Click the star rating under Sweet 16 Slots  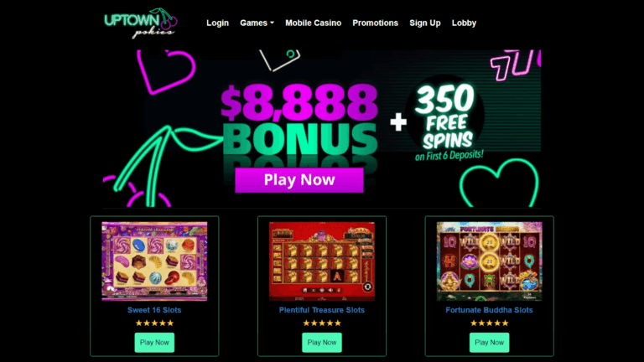(x=154, y=323)
